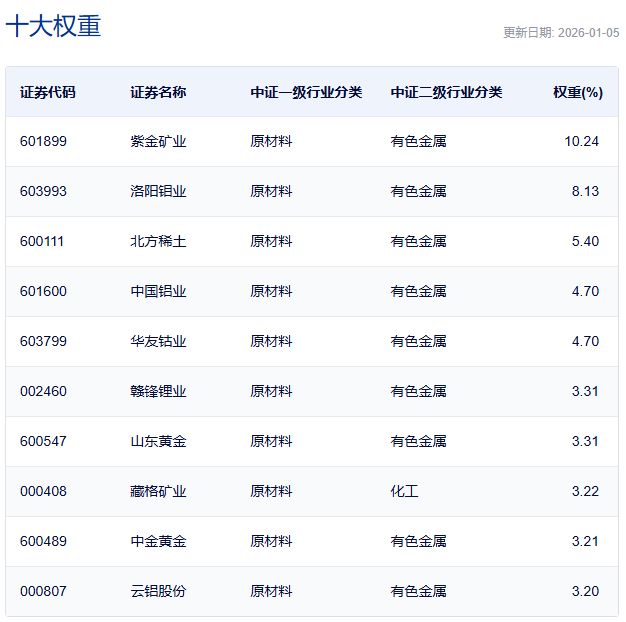Click stock code 603993
Viewport: 626px width, 622px height.
pyautogui.click(x=43, y=191)
